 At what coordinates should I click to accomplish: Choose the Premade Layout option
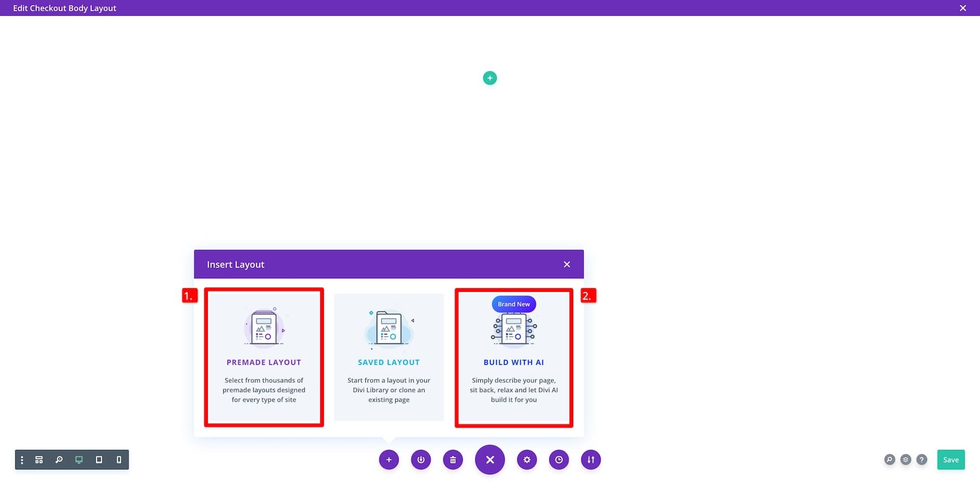pos(264,357)
